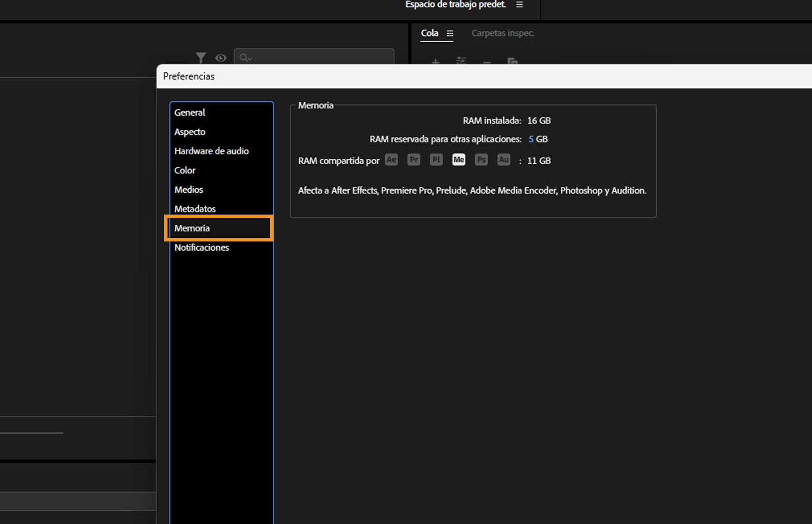The image size is (812, 524).
Task: Click the eye preview icon next to the filter
Action: [x=220, y=58]
